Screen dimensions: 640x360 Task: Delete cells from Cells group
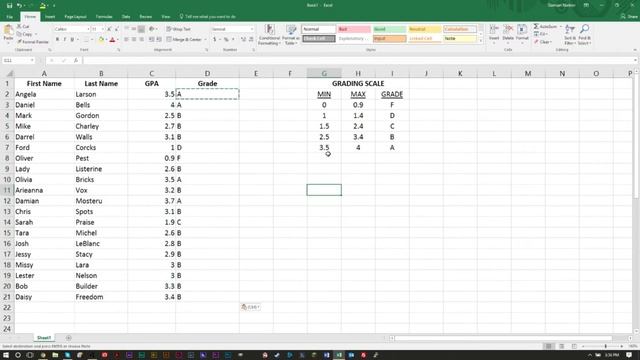pyautogui.click(x=508, y=34)
